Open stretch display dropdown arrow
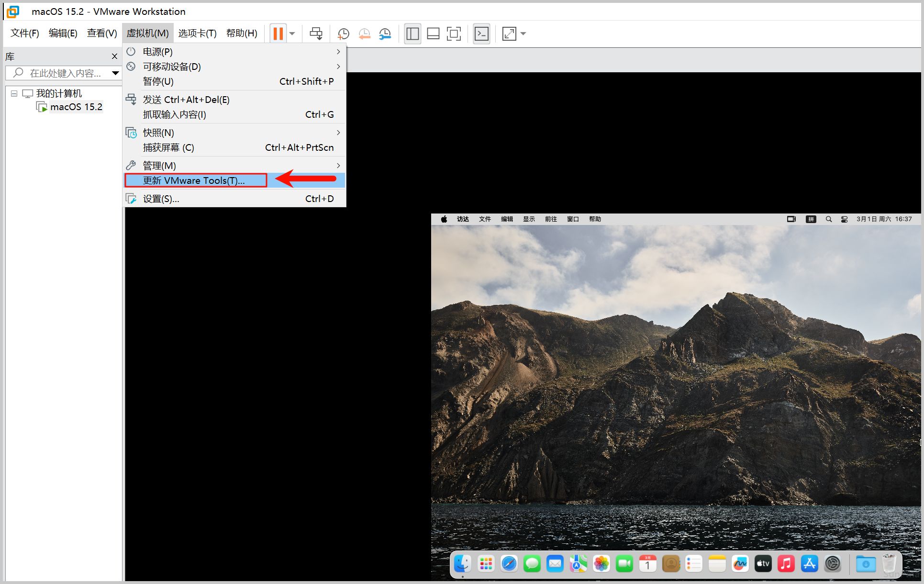924x584 pixels. click(523, 34)
